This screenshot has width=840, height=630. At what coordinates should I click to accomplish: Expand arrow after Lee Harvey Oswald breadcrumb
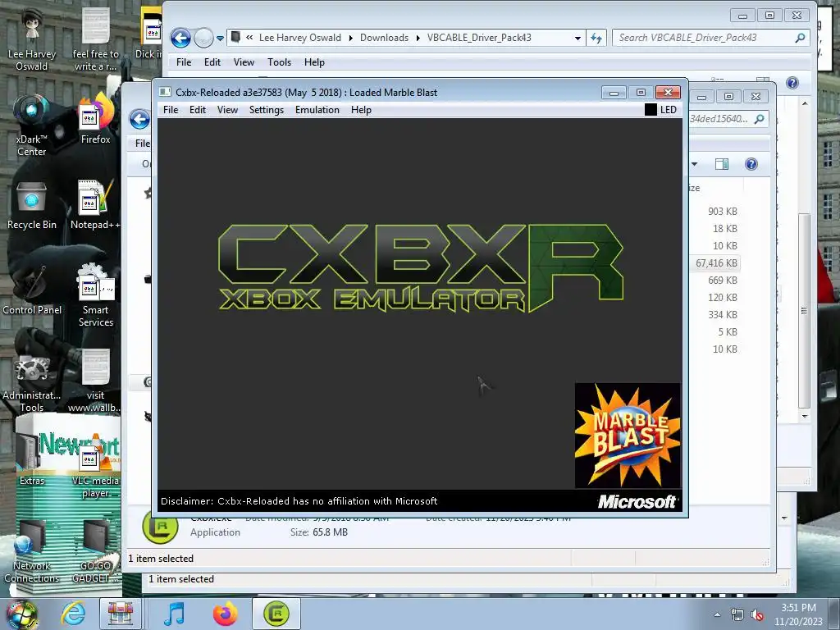(x=350, y=38)
